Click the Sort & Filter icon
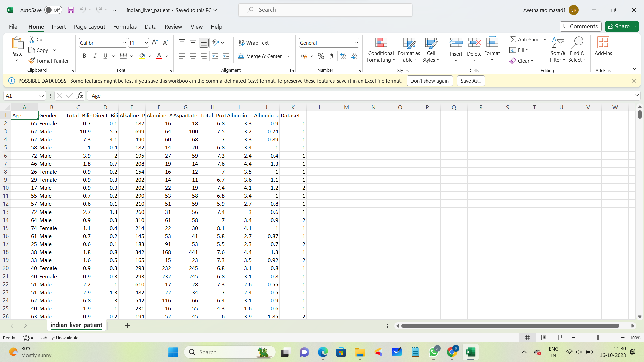This screenshot has height=362, width=644. pyautogui.click(x=557, y=43)
